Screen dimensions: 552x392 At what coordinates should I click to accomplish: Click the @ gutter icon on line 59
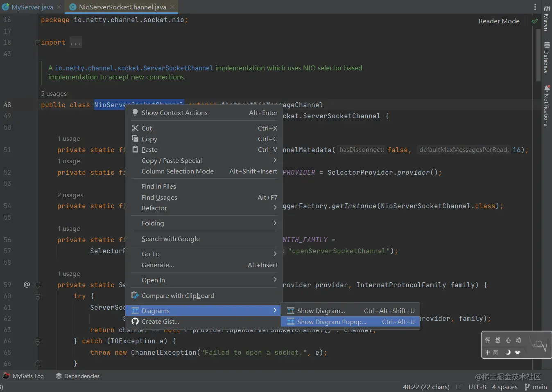[27, 284]
